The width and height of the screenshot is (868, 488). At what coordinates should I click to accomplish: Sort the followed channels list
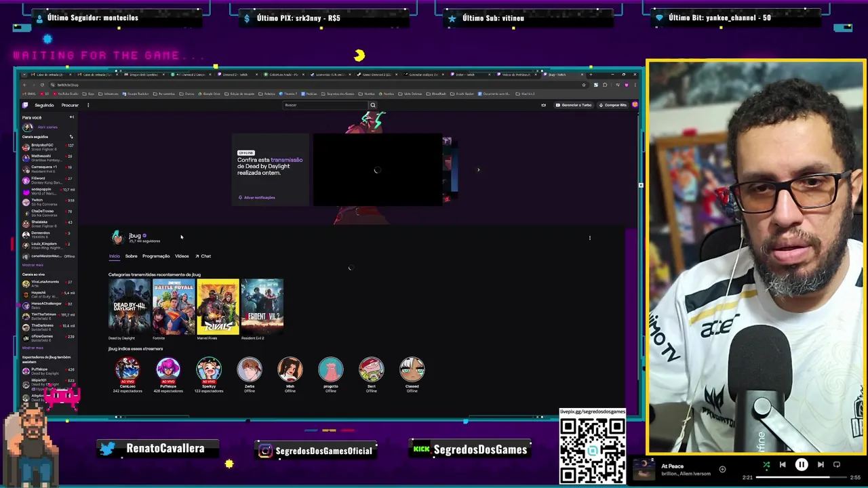[71, 137]
